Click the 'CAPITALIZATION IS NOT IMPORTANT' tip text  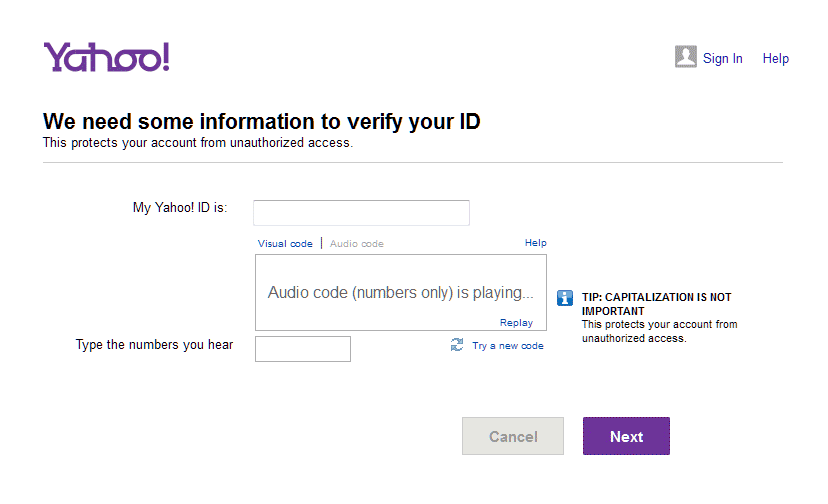(x=656, y=304)
